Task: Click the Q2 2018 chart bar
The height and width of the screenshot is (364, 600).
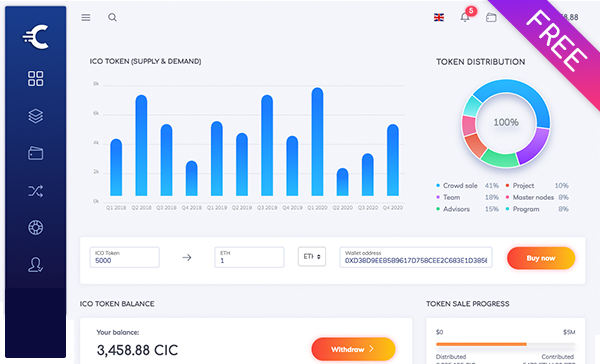Action: tap(141, 145)
